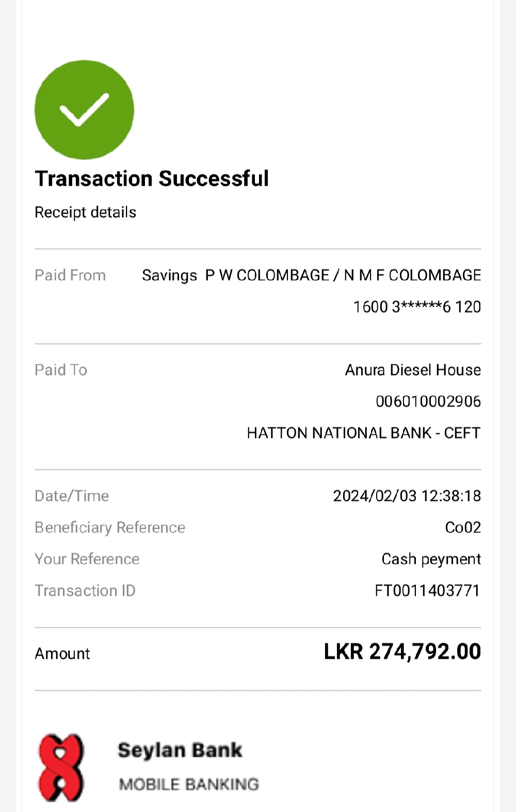
Task: Select the beneficiary reference value Co02
Action: 463,527
